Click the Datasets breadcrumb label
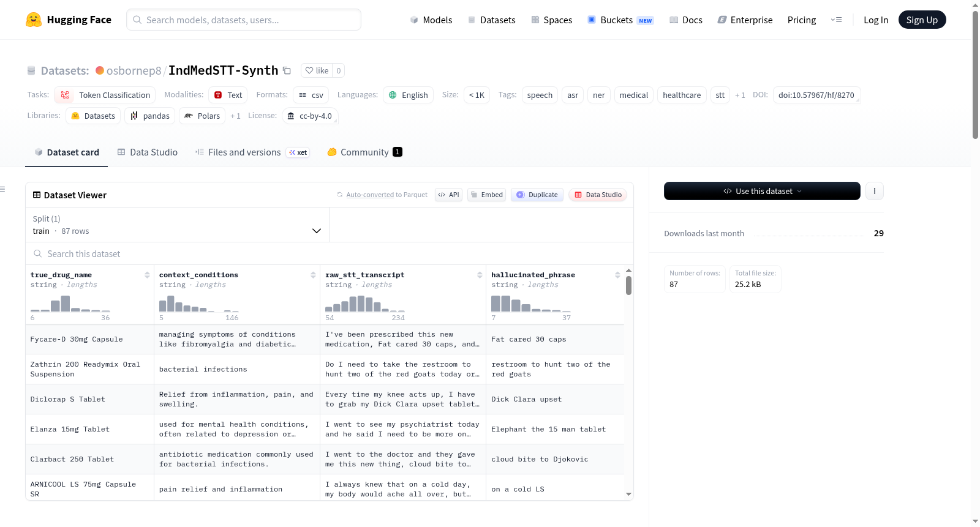980x527 pixels. click(65, 70)
